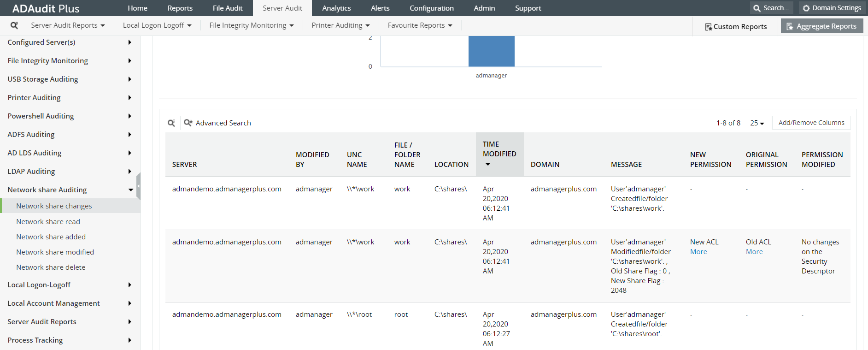The height and width of the screenshot is (350, 868).
Task: Click the Aggregate Reports icon
Action: click(790, 26)
